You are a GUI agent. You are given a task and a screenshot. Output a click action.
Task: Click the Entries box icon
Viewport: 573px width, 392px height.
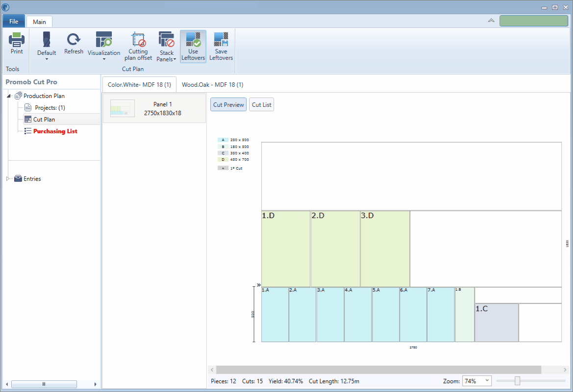pos(18,179)
